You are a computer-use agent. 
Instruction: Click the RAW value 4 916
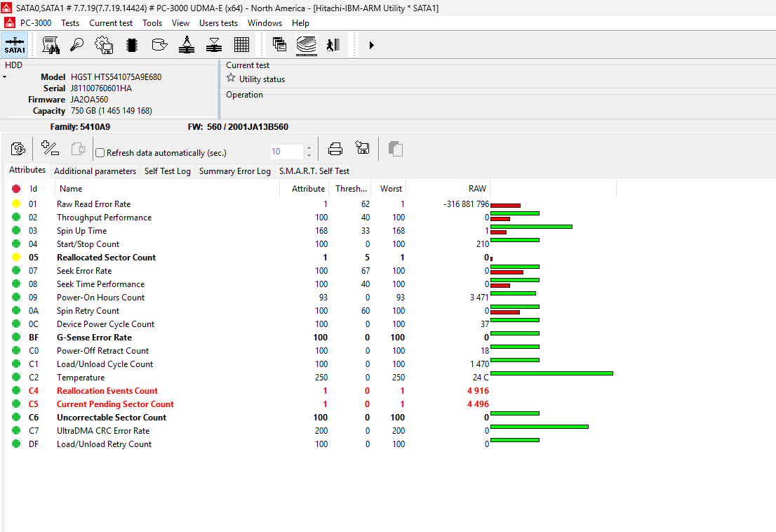[478, 391]
